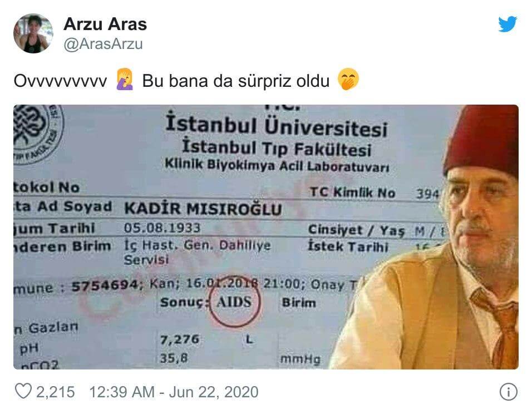532x414 pixels.
Task: Click the red circle around Sonuç value
Action: click(x=235, y=302)
